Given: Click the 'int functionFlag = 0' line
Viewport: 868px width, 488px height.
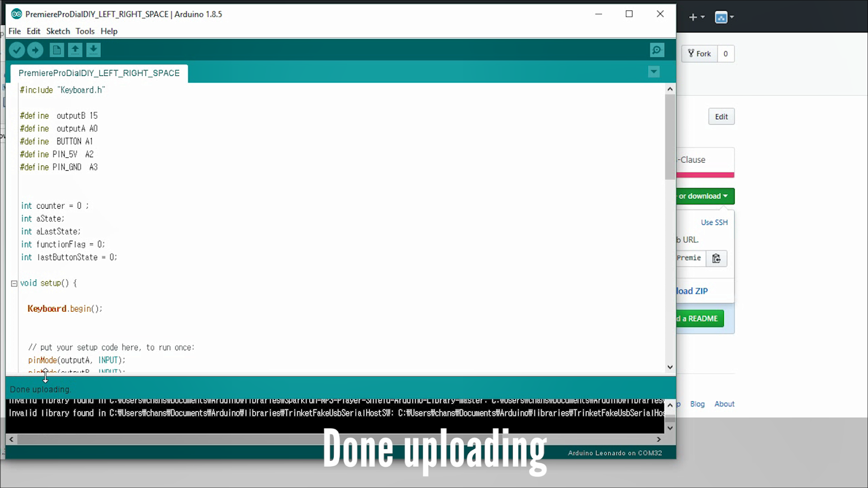Looking at the screenshot, I should coord(63,245).
